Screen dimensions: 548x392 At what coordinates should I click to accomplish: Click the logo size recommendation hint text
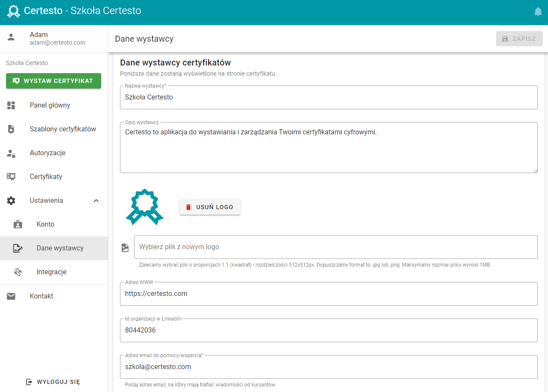pyautogui.click(x=315, y=265)
